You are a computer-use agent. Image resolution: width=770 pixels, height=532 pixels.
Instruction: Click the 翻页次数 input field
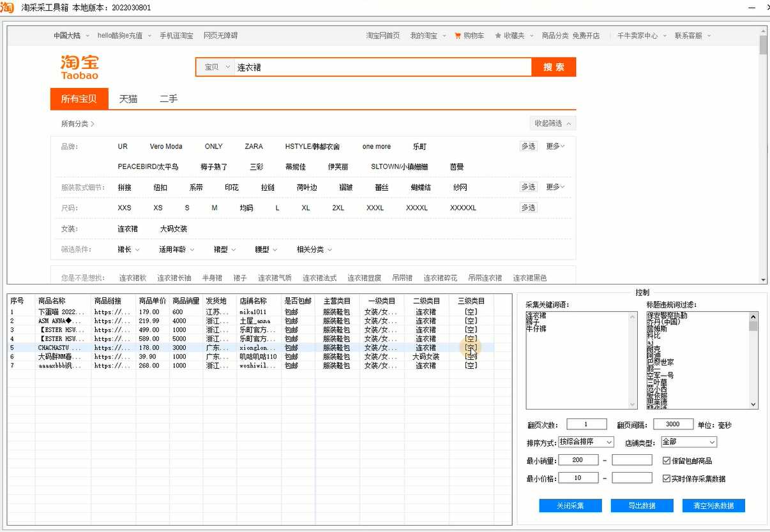[586, 424]
